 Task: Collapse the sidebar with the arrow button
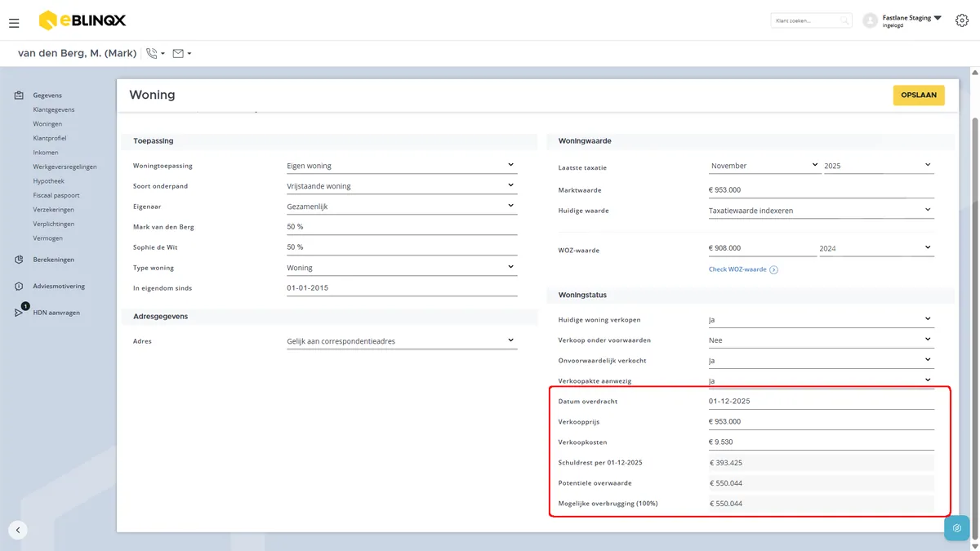(x=18, y=530)
